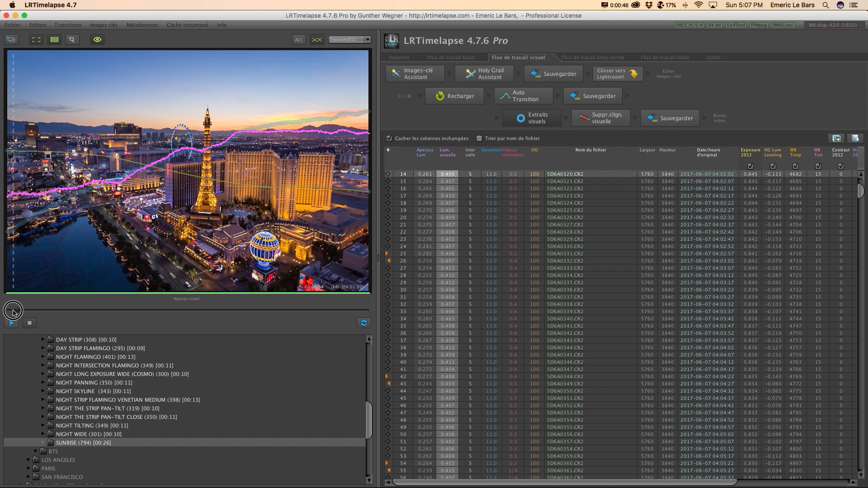Click Sauvegarder before Rendu vidéo
The height and width of the screenshot is (488, 868).
[x=670, y=118]
